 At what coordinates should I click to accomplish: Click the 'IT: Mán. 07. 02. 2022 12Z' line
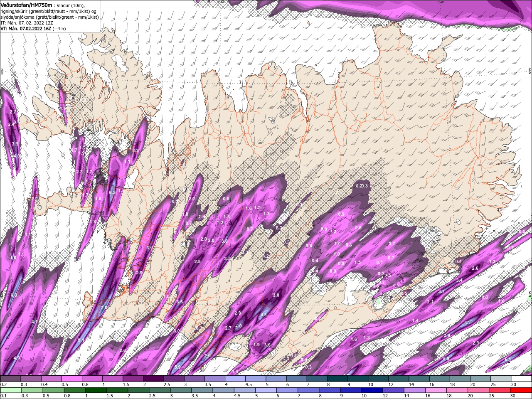pyautogui.click(x=27, y=23)
